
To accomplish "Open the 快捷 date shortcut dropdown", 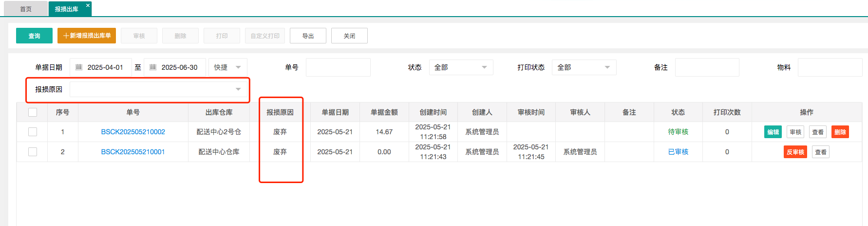I will pyautogui.click(x=227, y=67).
